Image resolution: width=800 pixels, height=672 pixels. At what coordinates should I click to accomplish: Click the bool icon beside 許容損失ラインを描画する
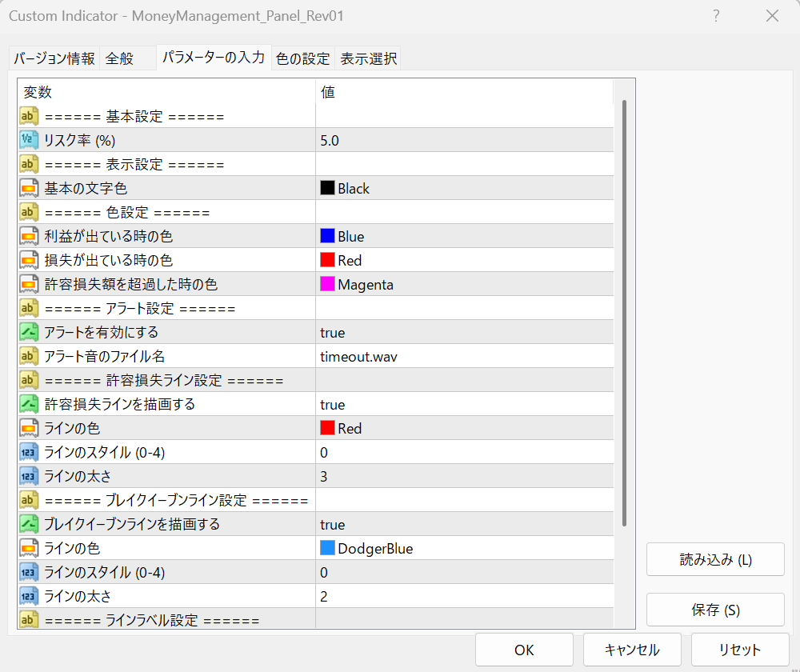pyautogui.click(x=29, y=404)
